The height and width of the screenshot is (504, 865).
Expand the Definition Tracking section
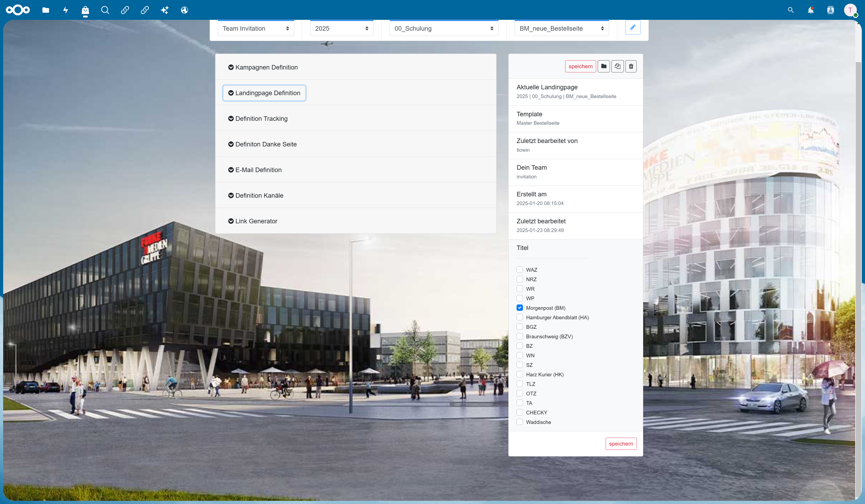coord(258,119)
